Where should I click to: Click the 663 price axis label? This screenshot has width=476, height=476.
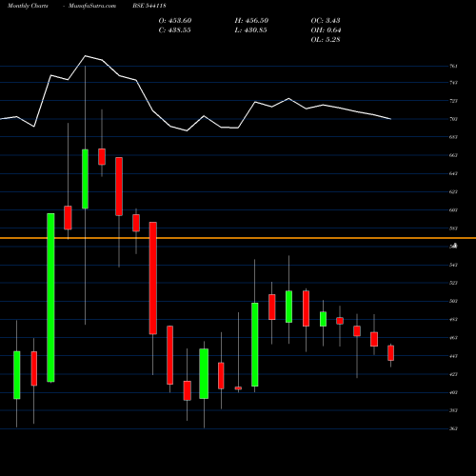(453, 155)
